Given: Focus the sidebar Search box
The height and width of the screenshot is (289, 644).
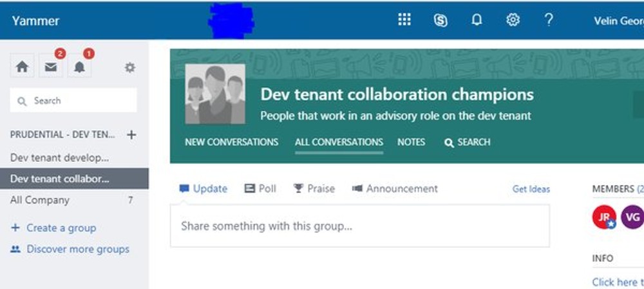Looking at the screenshot, I should click(x=73, y=100).
